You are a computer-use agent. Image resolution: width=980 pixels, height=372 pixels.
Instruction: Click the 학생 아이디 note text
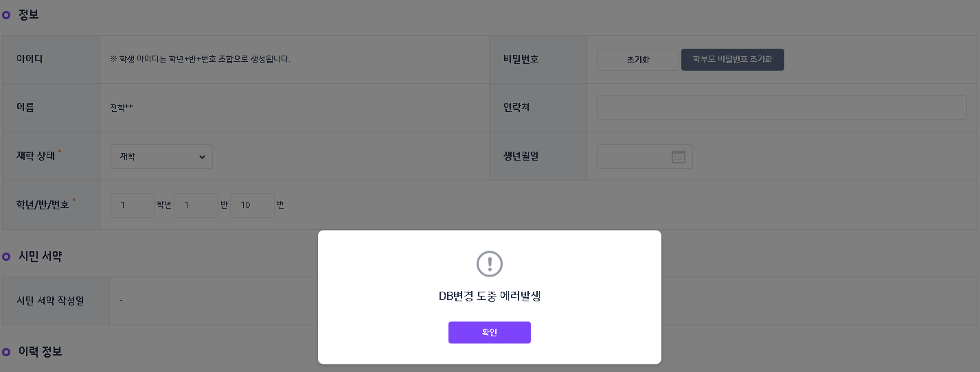coord(200,59)
